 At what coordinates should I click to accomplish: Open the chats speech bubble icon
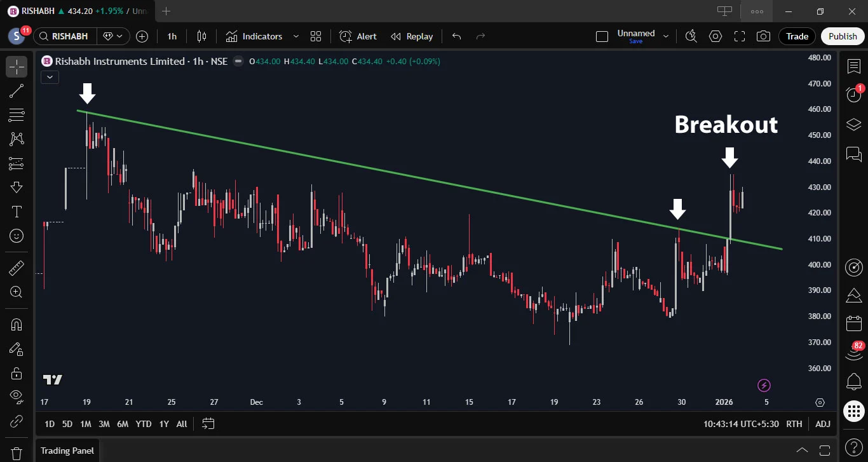coord(854,153)
